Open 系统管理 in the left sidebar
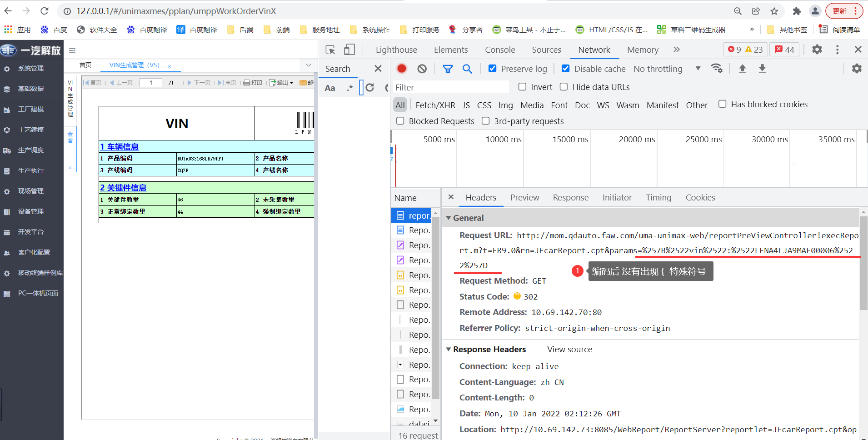Screen dimensions: 868x440 [31, 68]
